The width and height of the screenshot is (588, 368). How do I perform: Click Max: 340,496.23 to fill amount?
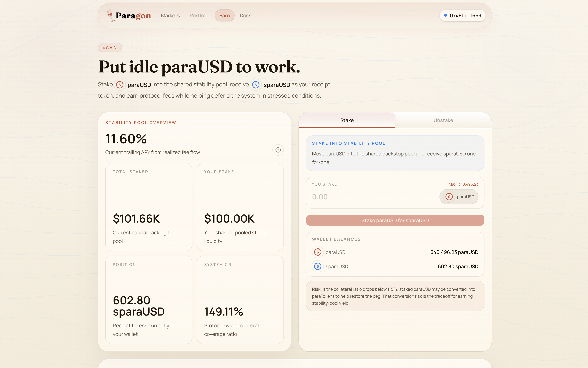click(463, 184)
